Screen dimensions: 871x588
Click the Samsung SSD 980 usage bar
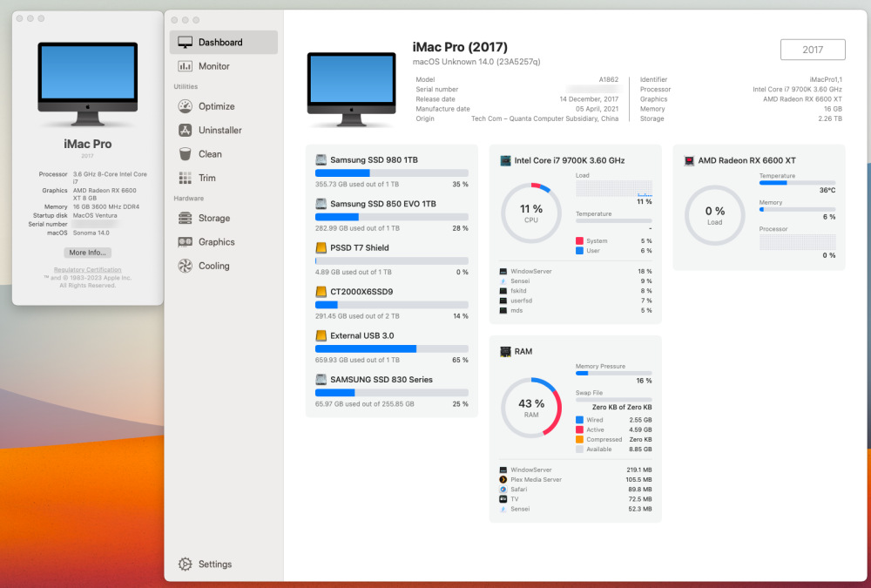point(392,172)
